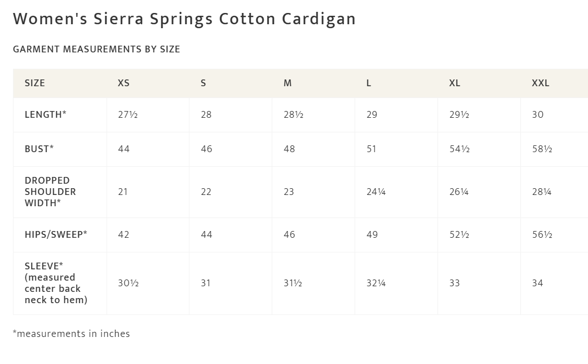Click the sleeve value for size XXL
Screen dimensions: 588x364
point(537,283)
